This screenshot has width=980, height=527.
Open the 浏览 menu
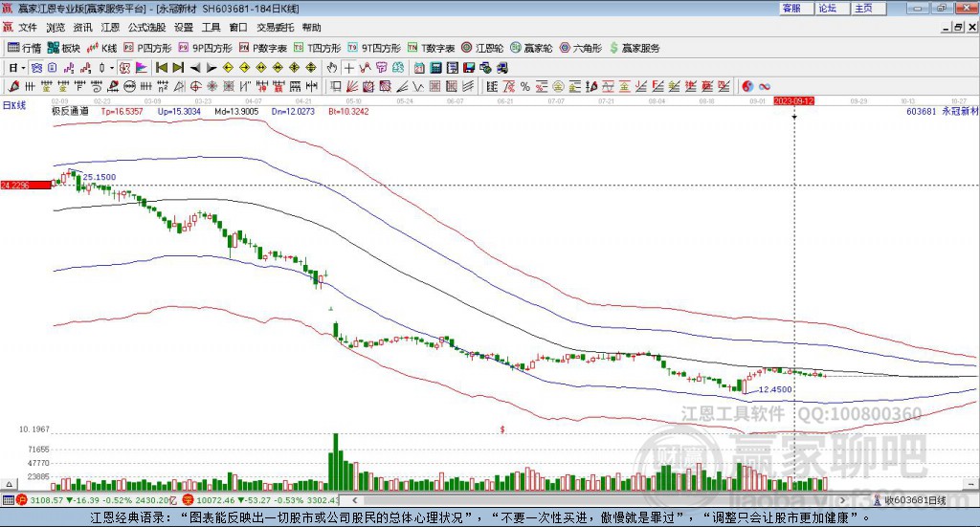[x=56, y=28]
